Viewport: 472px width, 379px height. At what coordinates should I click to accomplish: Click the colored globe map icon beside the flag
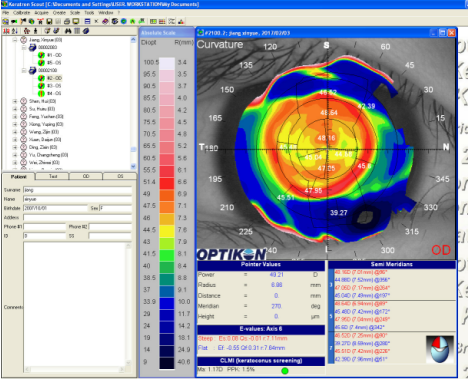pos(32,21)
